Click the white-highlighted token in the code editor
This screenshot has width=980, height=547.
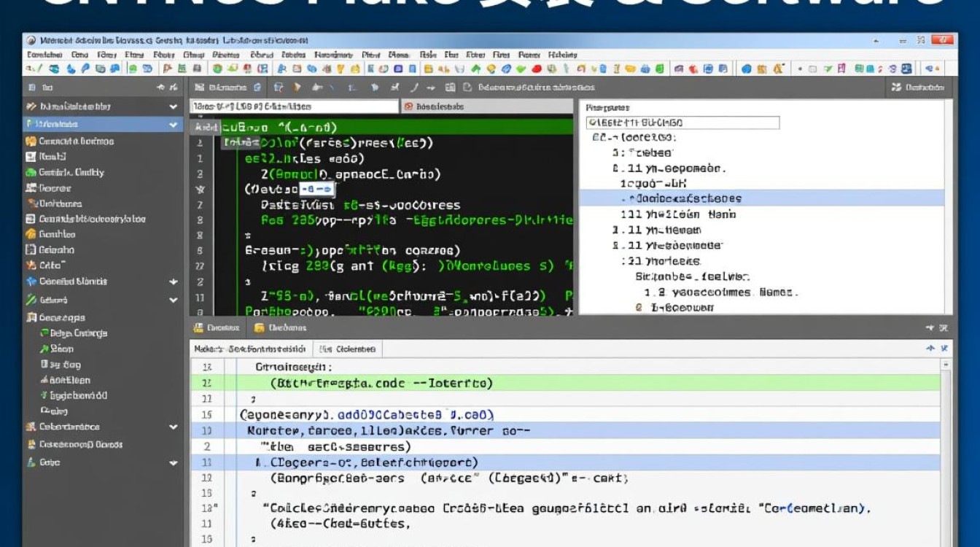click(316, 190)
